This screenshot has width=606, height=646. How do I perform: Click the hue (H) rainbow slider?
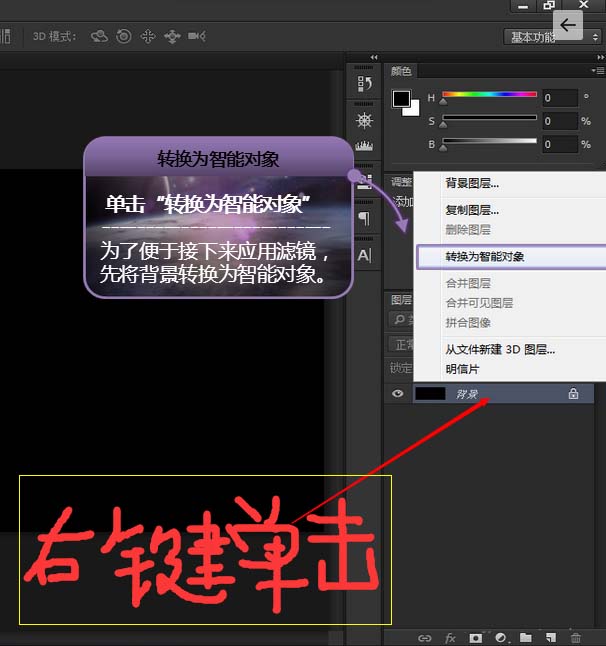(x=489, y=96)
